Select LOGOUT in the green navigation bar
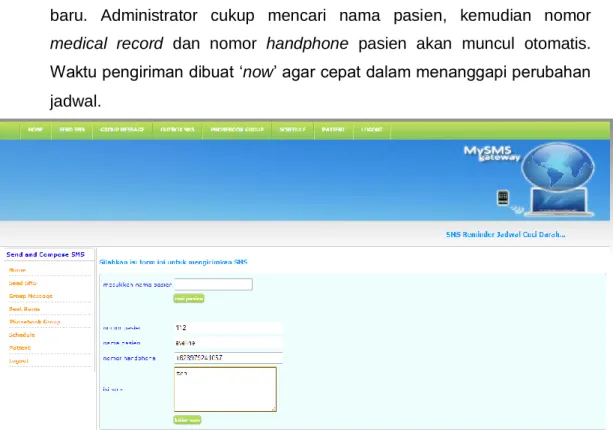The height and width of the screenshot is (430, 613). click(372, 130)
